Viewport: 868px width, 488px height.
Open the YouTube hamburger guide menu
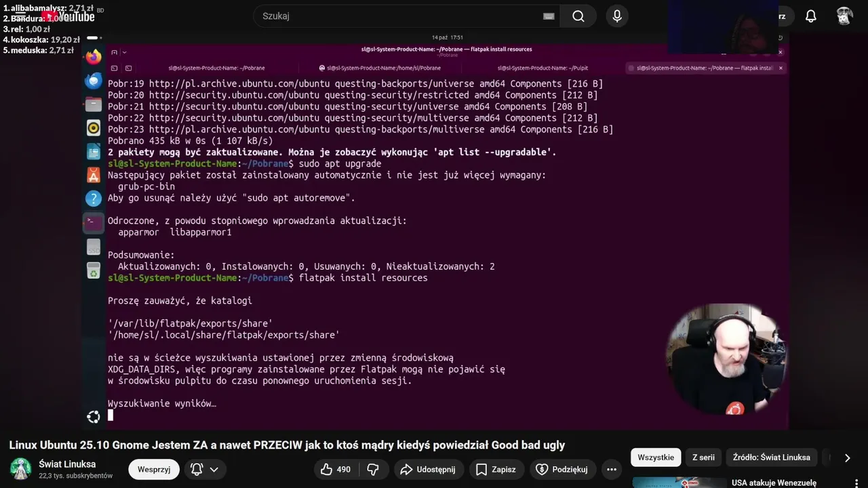click(19, 16)
